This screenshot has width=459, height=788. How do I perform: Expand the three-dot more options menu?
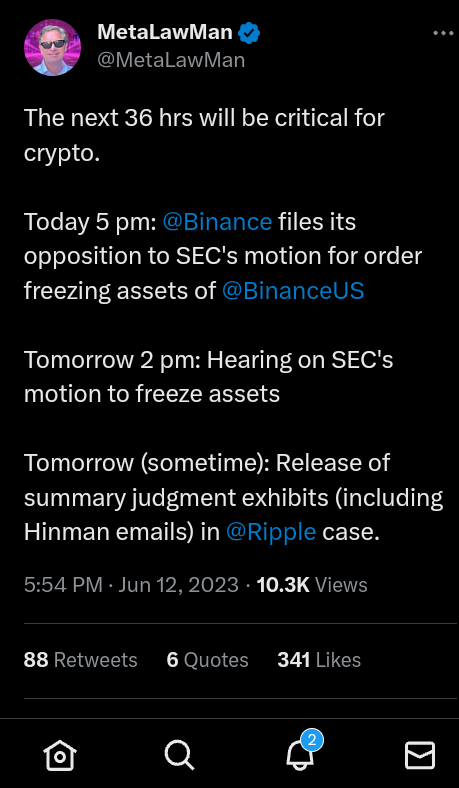point(443,33)
